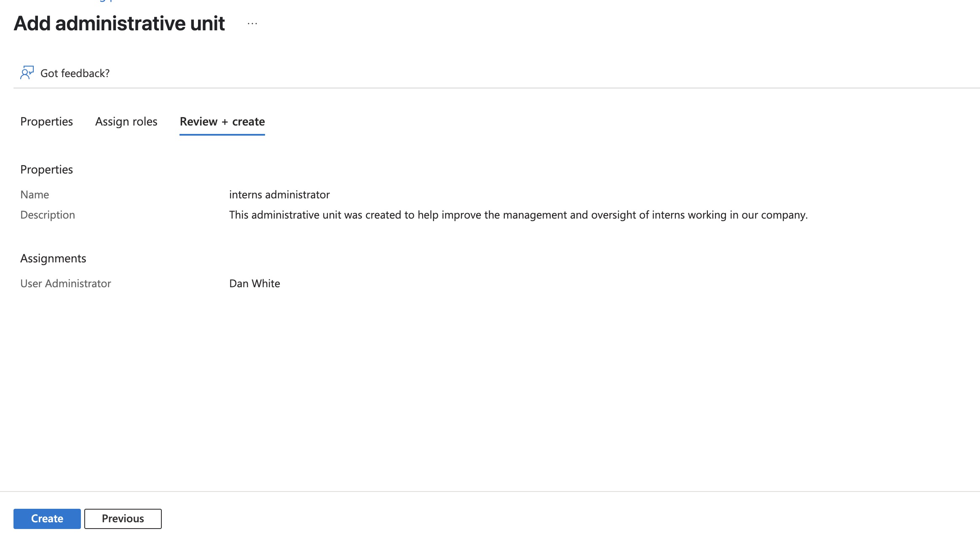
Task: Click the Name field label
Action: click(x=35, y=195)
